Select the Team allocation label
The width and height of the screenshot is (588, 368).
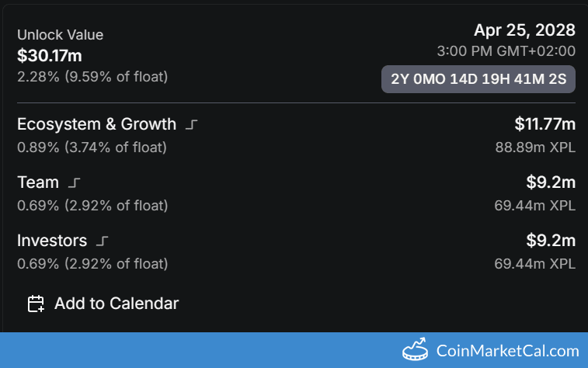coord(38,182)
